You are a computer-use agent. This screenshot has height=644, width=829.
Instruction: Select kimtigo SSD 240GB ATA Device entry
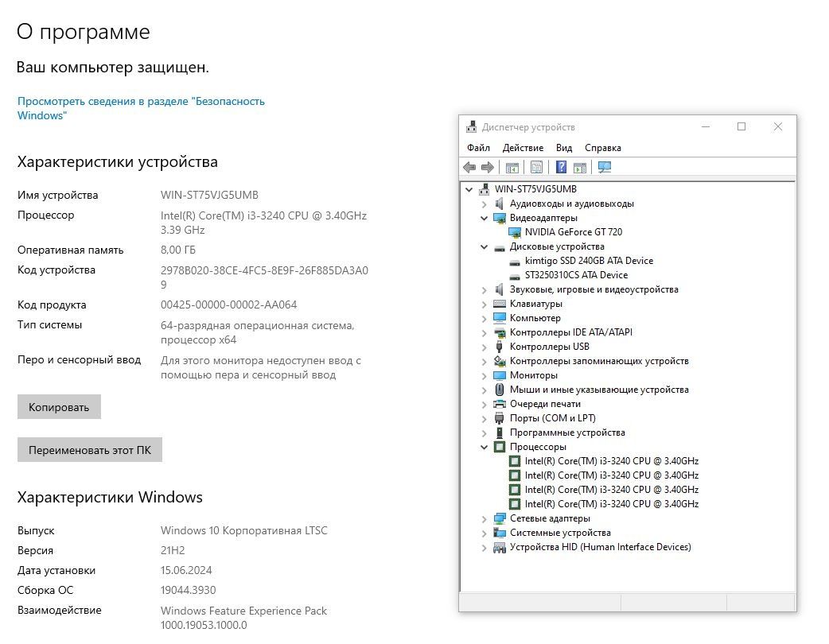click(589, 261)
